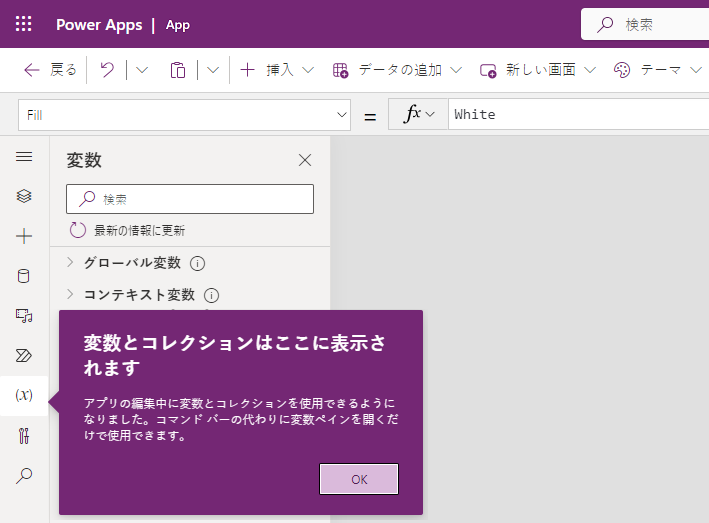Click the テーマ palette icon
Viewport: 709px width, 523px height.
pos(622,70)
